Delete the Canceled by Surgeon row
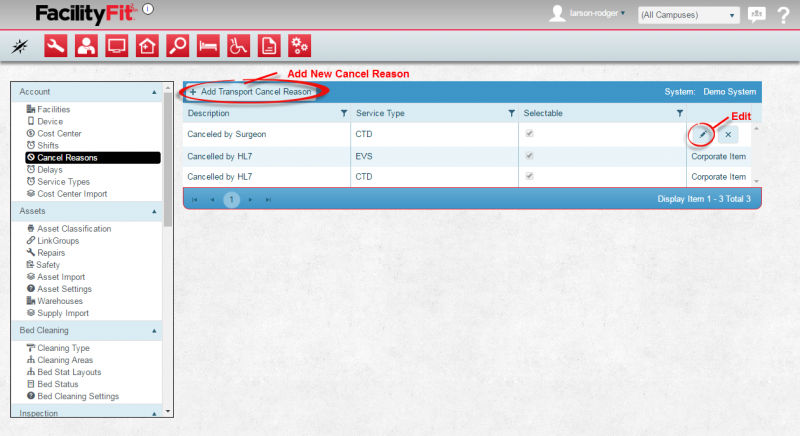 point(728,135)
